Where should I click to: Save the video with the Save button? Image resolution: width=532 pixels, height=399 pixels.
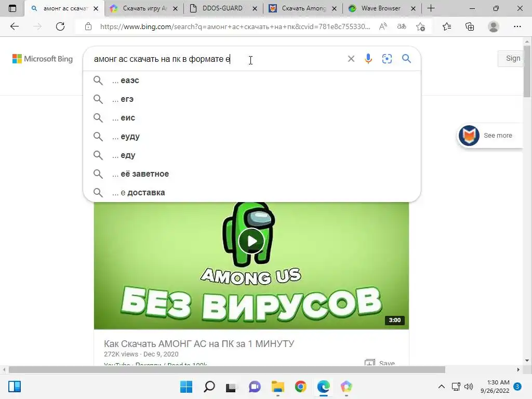pyautogui.click(x=380, y=362)
